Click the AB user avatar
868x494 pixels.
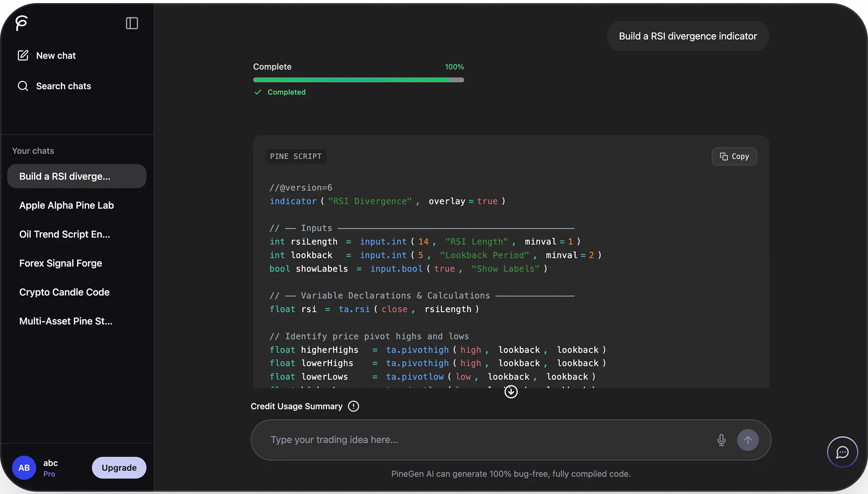point(24,468)
